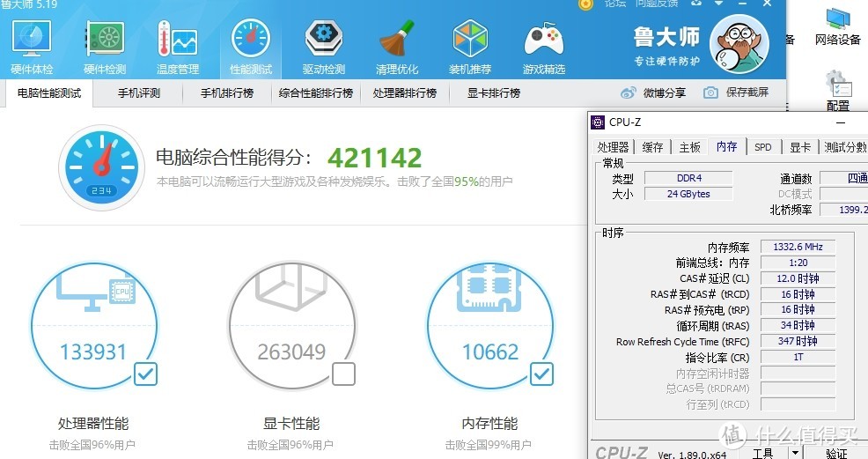868x459 pixels.
Task: Uncheck the 内存性能 test checkbox
Action: (x=541, y=374)
